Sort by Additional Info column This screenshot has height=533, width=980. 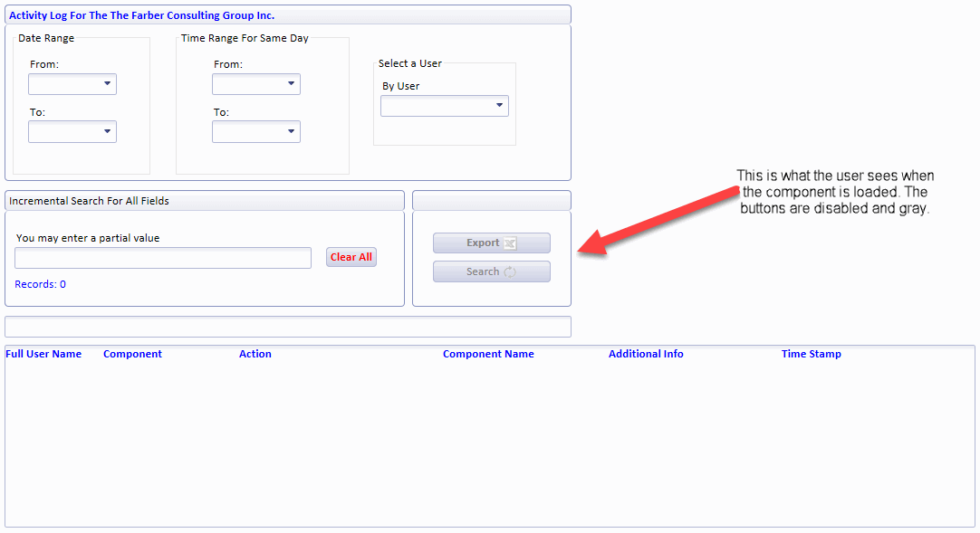(646, 354)
